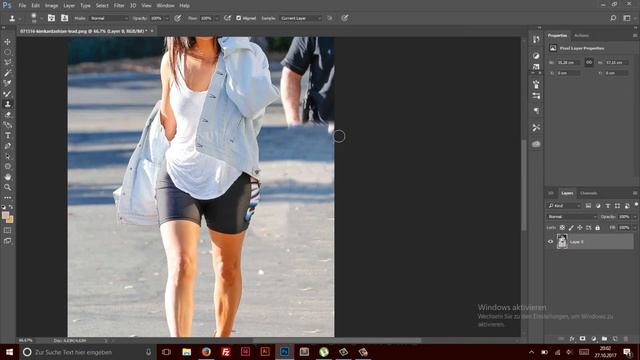Toggle the Aligned checkbox
This screenshot has width=640, height=360.
tap(238, 18)
